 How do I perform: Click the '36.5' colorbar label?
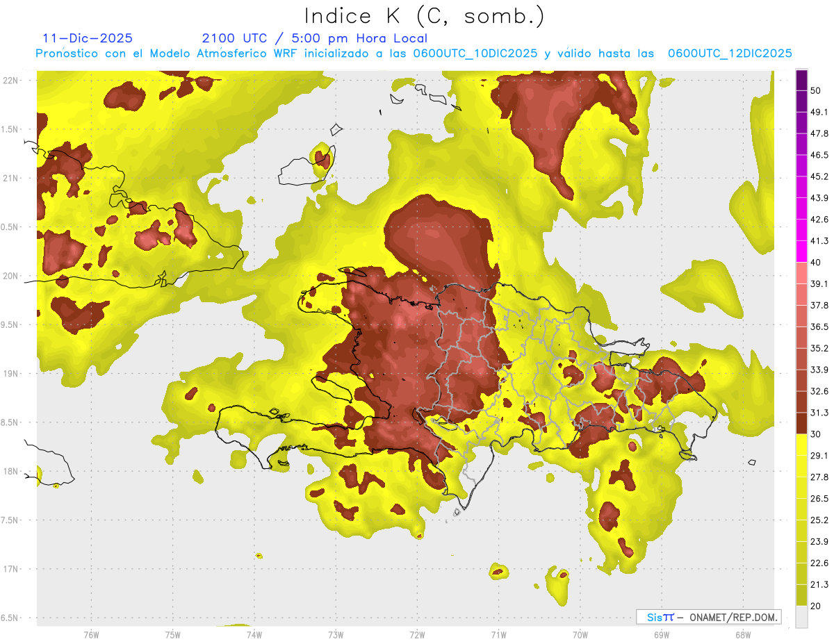(x=819, y=327)
